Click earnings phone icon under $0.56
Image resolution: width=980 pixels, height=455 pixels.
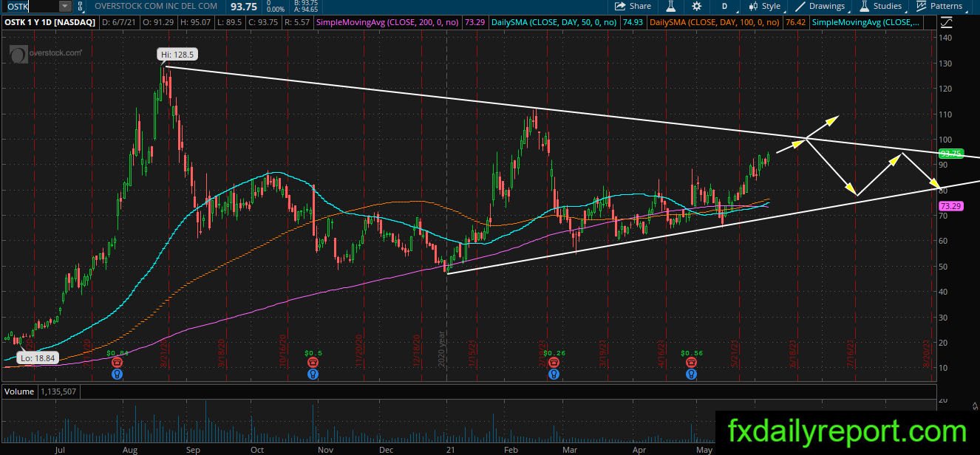(691, 363)
